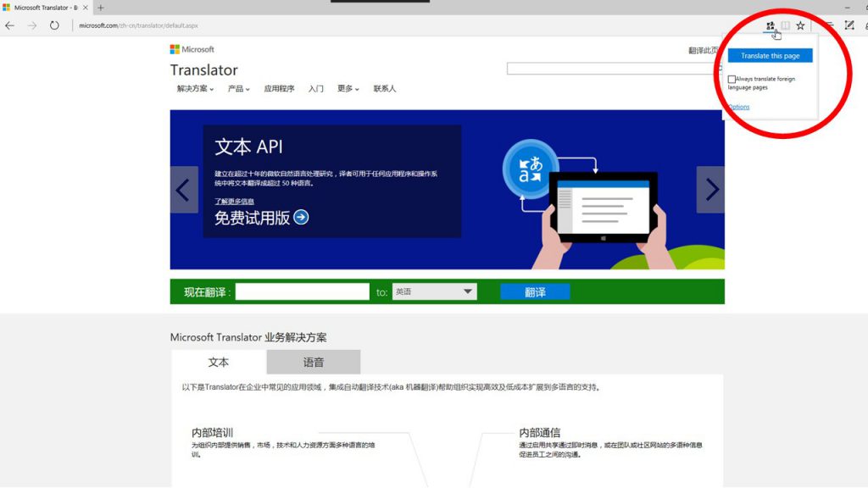Screen dimensions: 868x488
Task: Click the favorites star icon
Action: pos(800,25)
